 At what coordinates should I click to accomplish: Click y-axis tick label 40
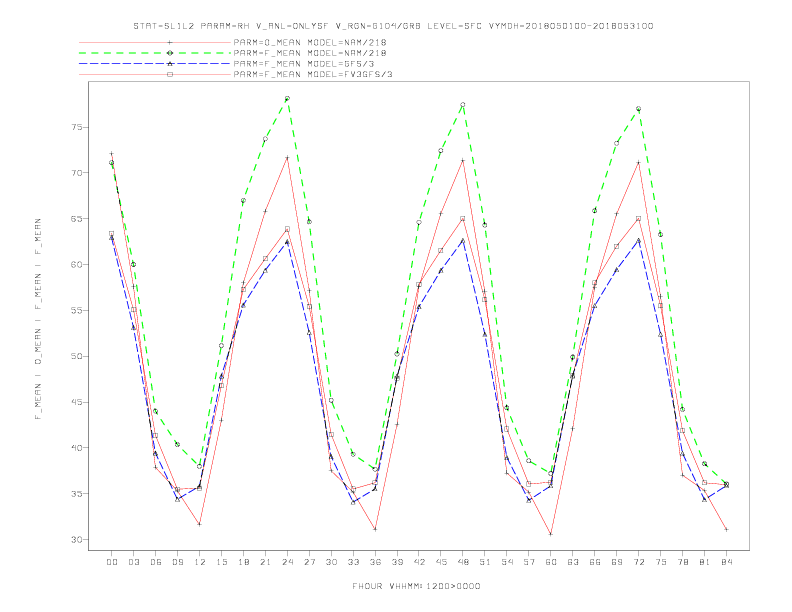tap(77, 448)
